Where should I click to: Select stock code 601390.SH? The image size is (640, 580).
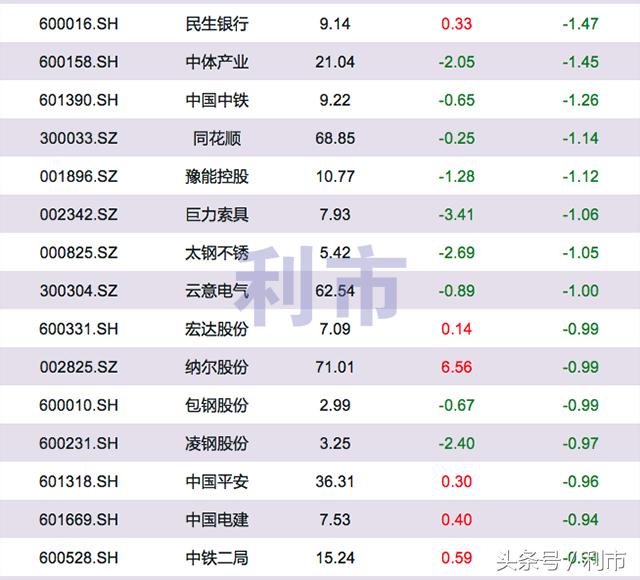tap(79, 100)
